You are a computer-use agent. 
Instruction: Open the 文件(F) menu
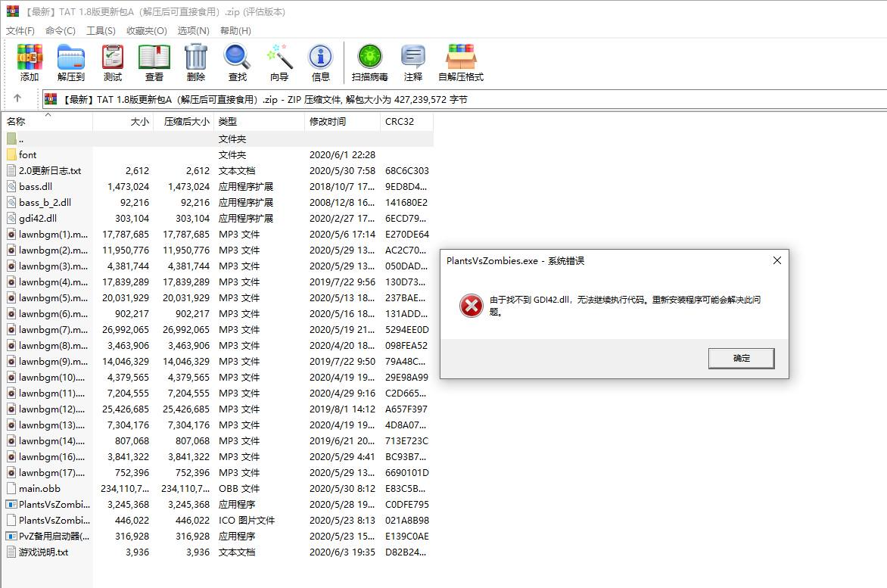click(x=20, y=30)
